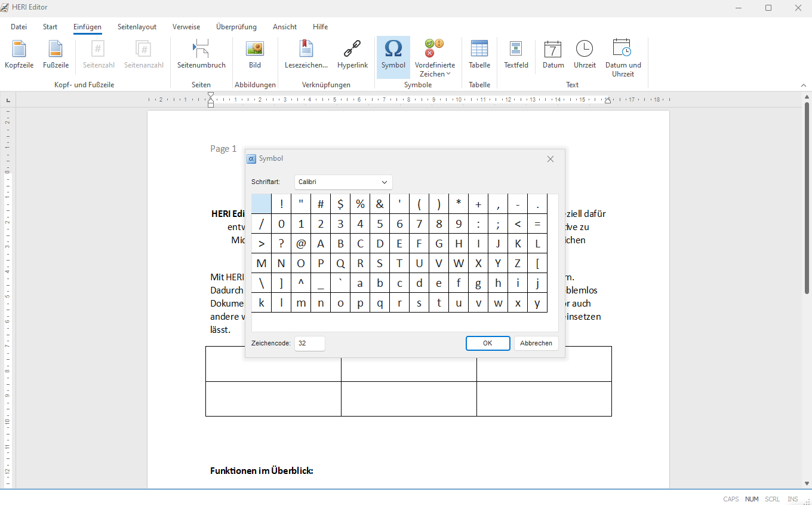Viewport: 812px width, 505px height.
Task: Select the @ symbol in the grid
Action: click(301, 243)
